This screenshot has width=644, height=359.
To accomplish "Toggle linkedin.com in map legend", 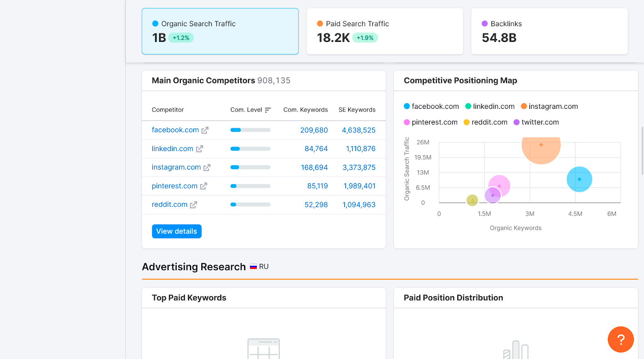I will 490,106.
